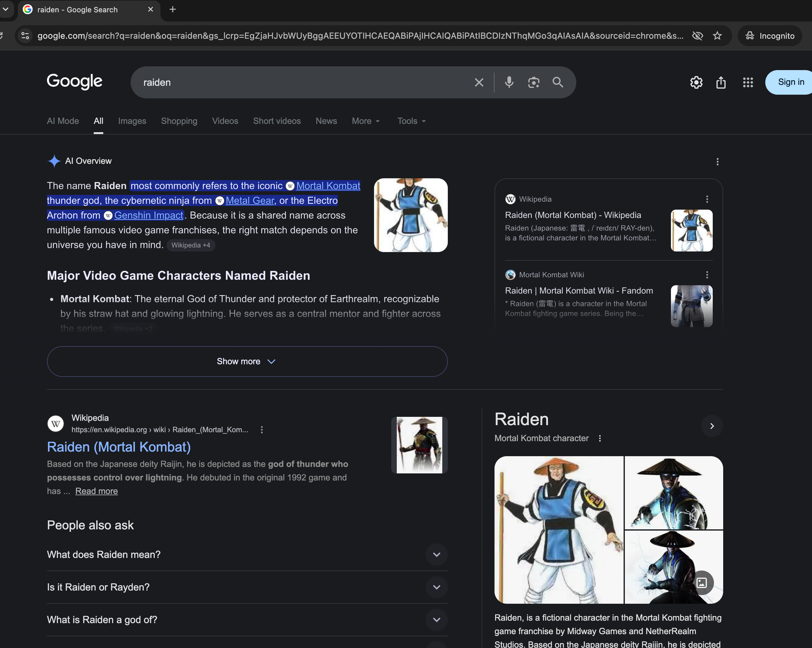Open the Metal Gear link

coord(250,200)
